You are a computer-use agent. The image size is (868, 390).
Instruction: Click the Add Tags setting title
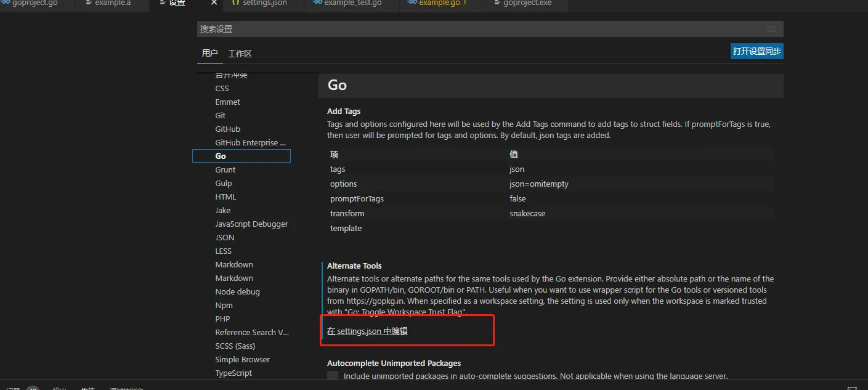pyautogui.click(x=344, y=112)
